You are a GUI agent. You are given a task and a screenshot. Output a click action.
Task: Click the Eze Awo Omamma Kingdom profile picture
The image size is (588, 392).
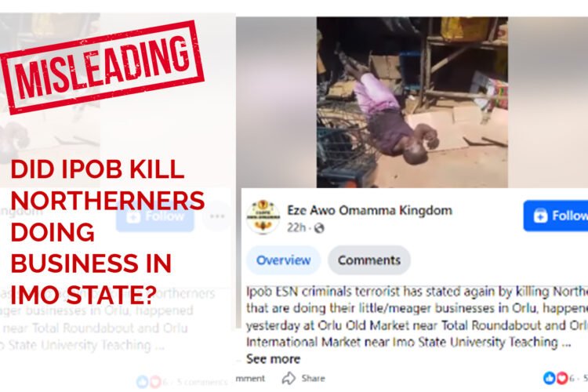coord(263,216)
